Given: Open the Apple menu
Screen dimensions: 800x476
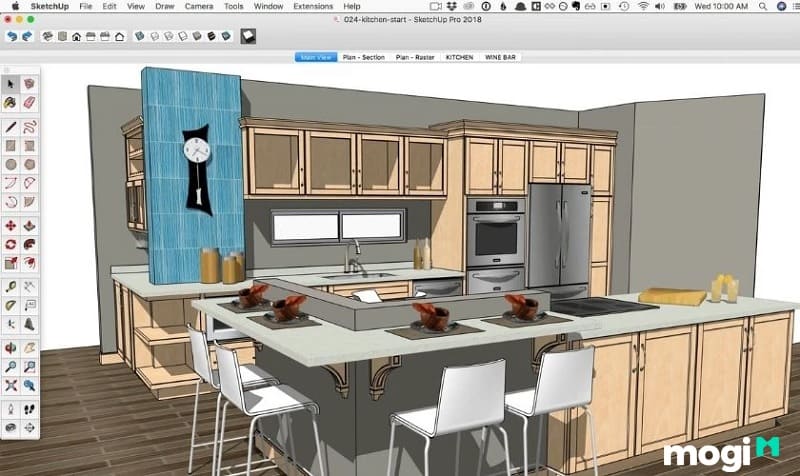Looking at the screenshot, I should click(15, 6).
